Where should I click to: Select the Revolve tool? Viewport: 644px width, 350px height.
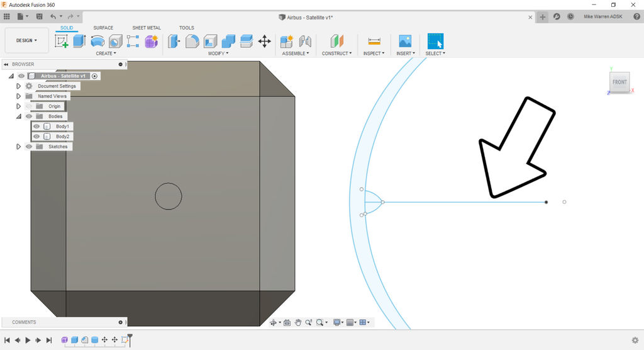97,41
